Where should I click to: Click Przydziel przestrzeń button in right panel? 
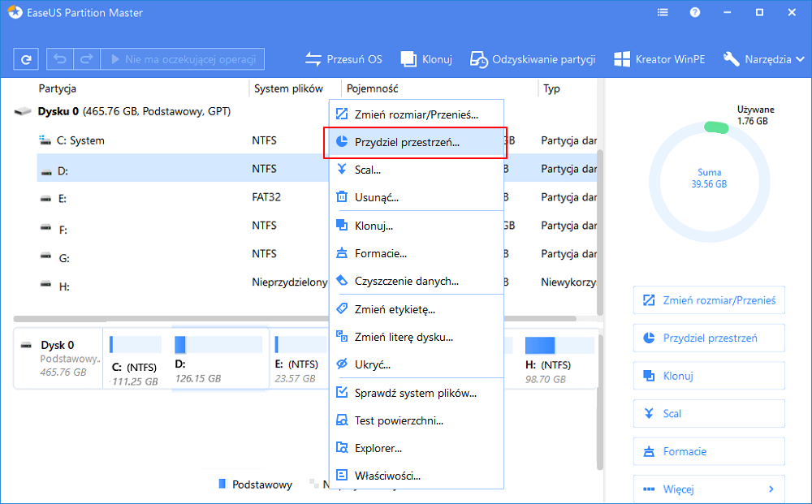709,338
